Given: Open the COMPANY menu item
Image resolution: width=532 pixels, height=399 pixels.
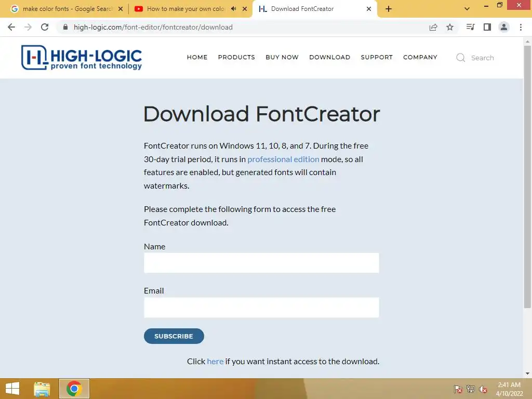Looking at the screenshot, I should tap(420, 57).
